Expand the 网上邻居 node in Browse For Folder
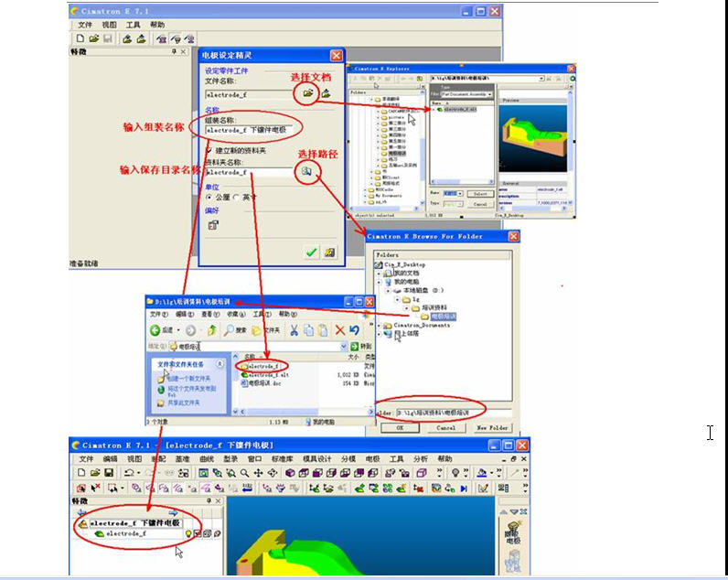The height and width of the screenshot is (580, 728). [380, 334]
